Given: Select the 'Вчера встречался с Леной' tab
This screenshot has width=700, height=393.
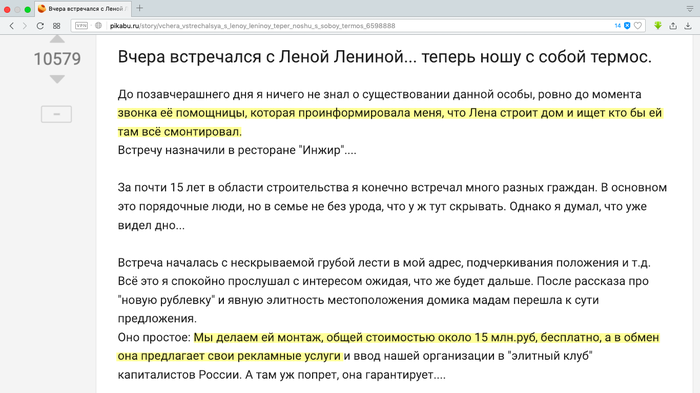Looking at the screenshot, I should 83,8.
